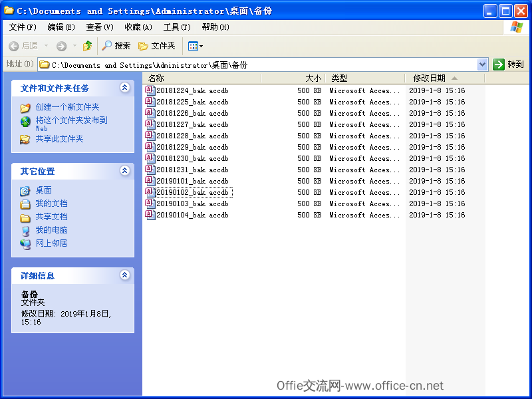This screenshot has height=399, width=532.
Task: Open the Views mode icon dropdown
Action: (x=195, y=46)
